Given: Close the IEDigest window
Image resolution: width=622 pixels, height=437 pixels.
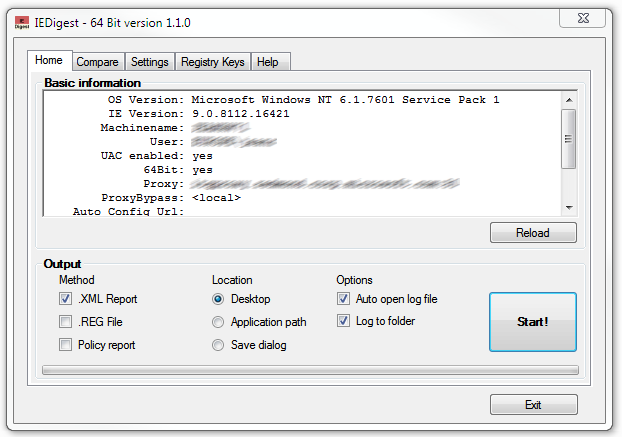Looking at the screenshot, I should (x=582, y=18).
